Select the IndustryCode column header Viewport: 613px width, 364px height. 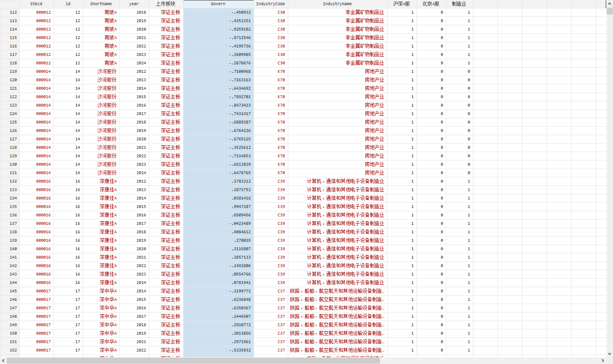[x=270, y=4]
